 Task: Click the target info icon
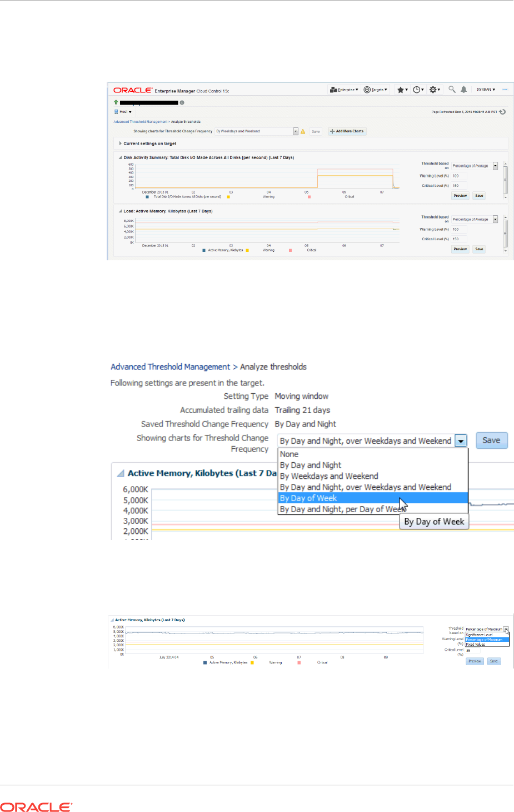(182, 102)
